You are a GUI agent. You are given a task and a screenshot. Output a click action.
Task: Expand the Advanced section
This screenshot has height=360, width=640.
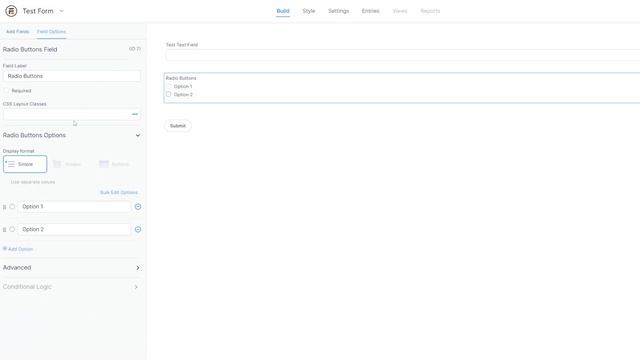click(72, 268)
